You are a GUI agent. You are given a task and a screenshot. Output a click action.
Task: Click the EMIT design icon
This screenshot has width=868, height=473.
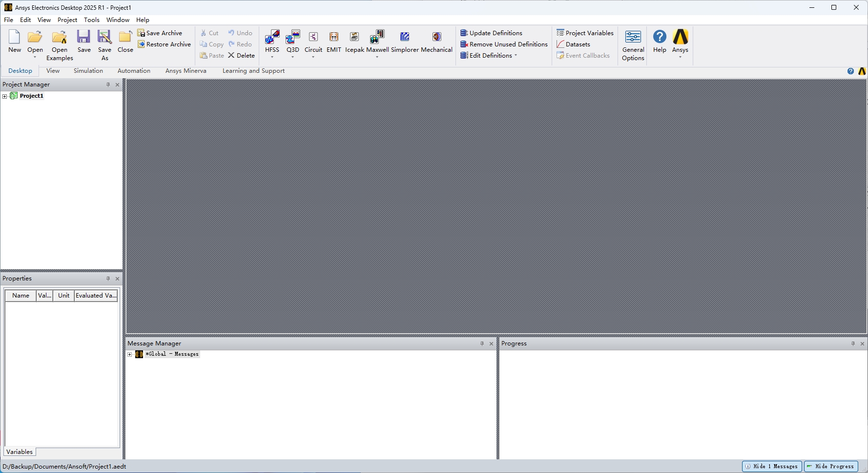coord(334,38)
